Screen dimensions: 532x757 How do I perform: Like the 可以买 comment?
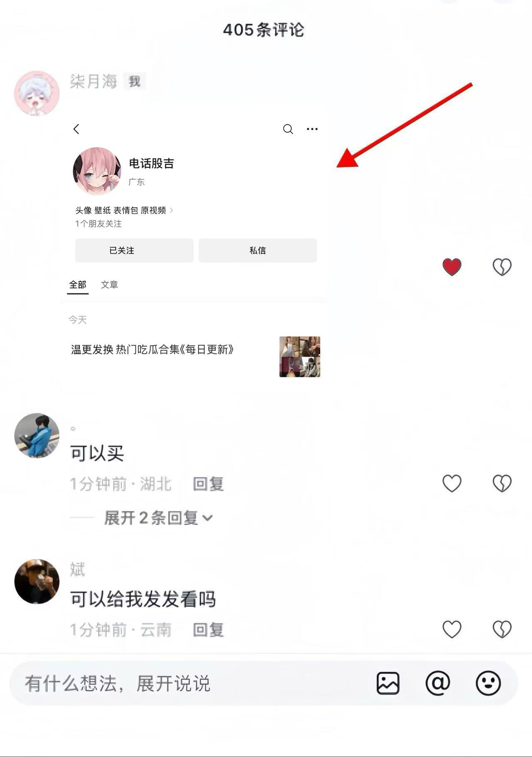[452, 484]
